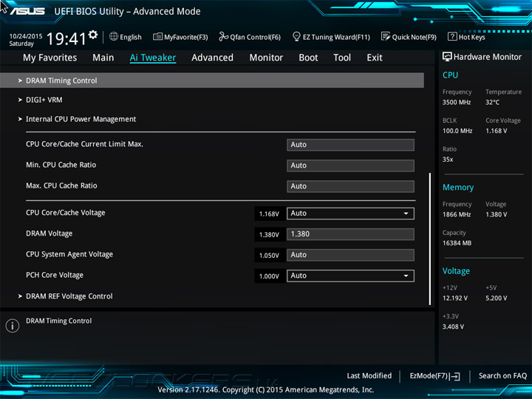Click the Hot Keys question mark icon
Image resolution: width=532 pixels, height=399 pixels.
tap(452, 36)
